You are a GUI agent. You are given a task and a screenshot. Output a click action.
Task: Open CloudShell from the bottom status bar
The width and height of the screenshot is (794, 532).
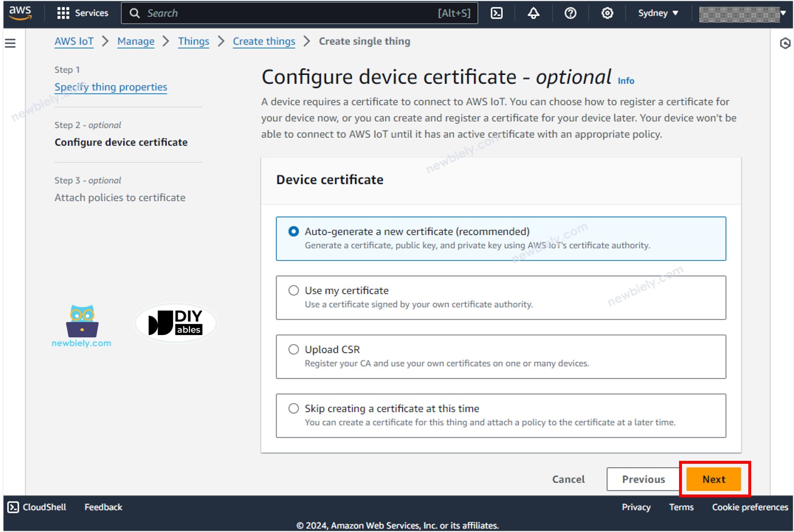point(36,507)
